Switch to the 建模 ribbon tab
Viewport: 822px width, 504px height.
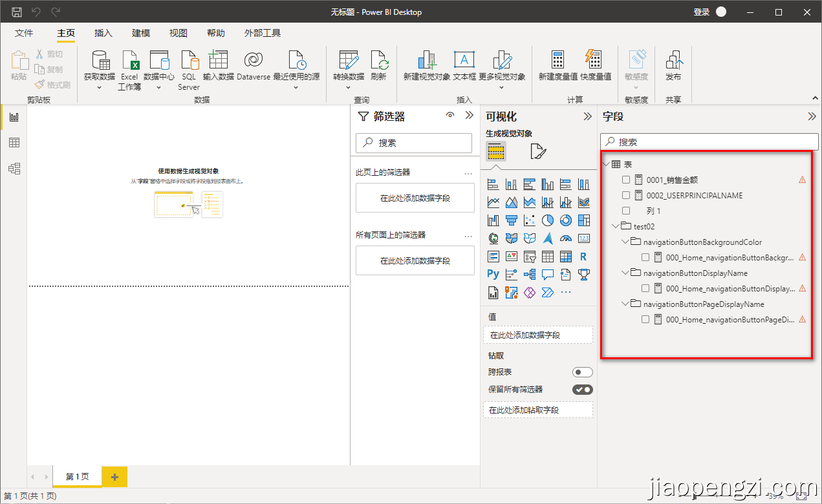141,33
